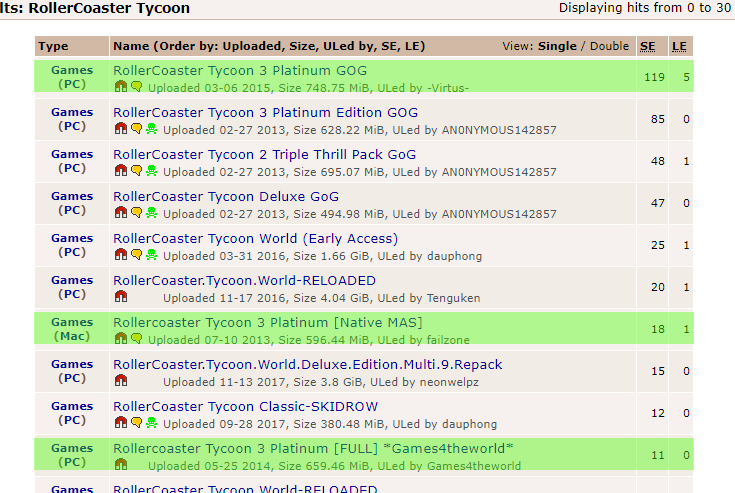The width and height of the screenshot is (735, 493).
Task: Click uploader Games4theworld in details line
Action: pyautogui.click(x=474, y=466)
